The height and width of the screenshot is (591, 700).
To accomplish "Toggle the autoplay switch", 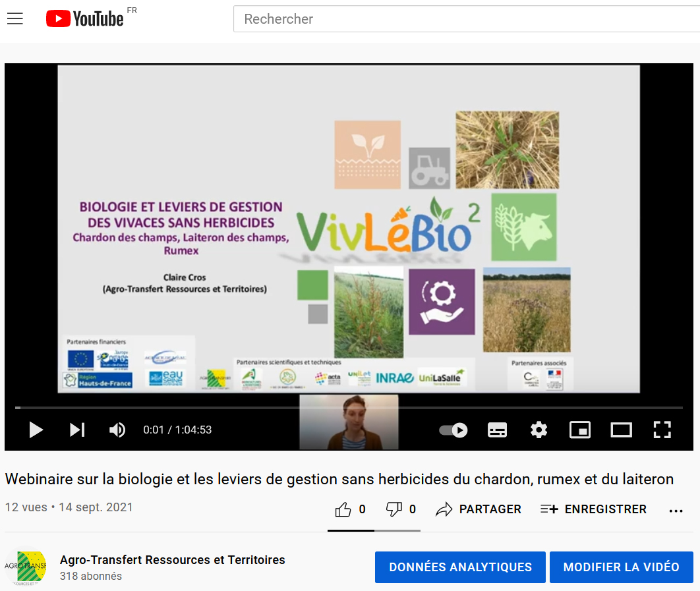I will click(453, 430).
